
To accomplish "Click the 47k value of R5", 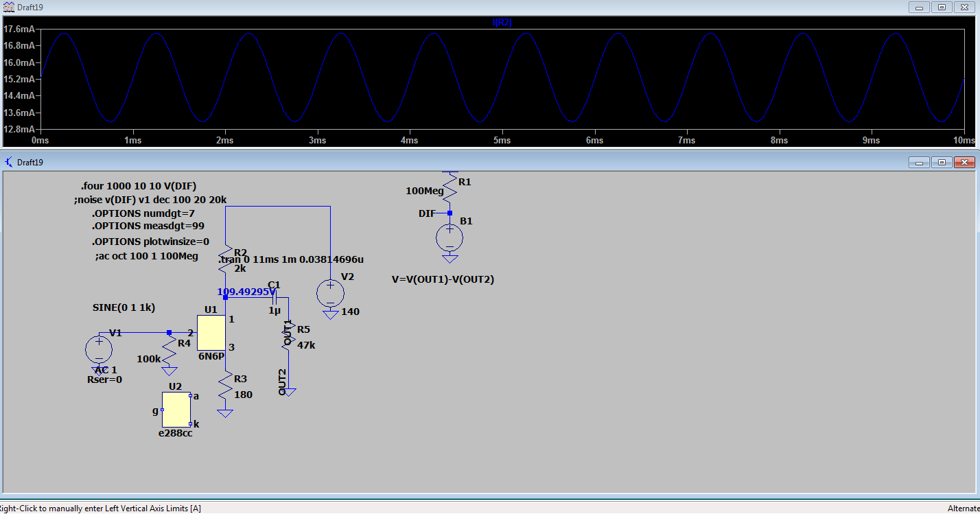I will [x=306, y=345].
